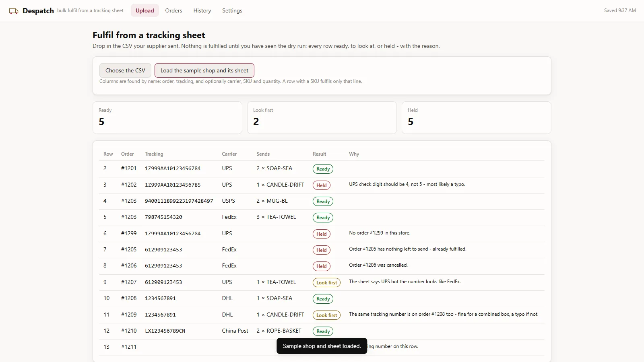
Task: Click the Saved 9:37 AM status text
Action: [620, 10]
